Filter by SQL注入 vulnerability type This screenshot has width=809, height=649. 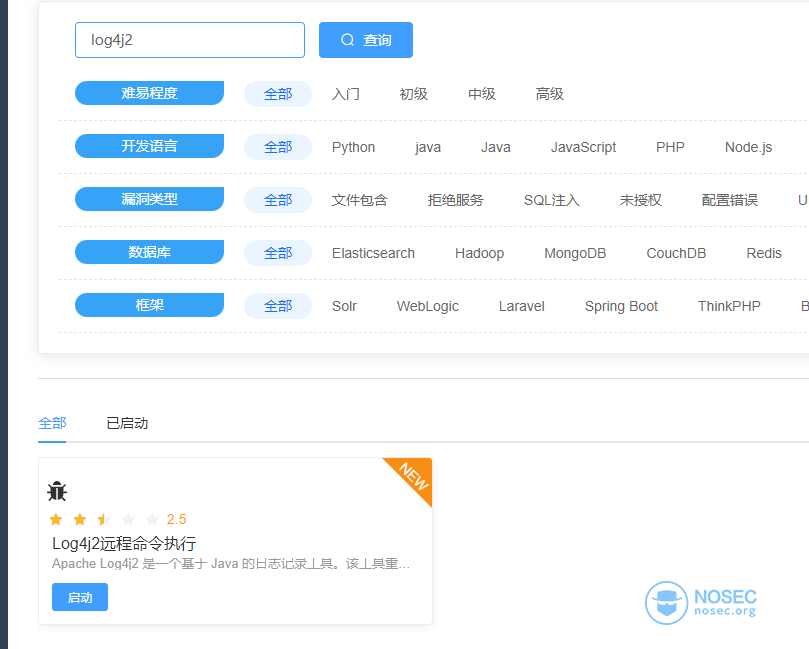pos(552,200)
